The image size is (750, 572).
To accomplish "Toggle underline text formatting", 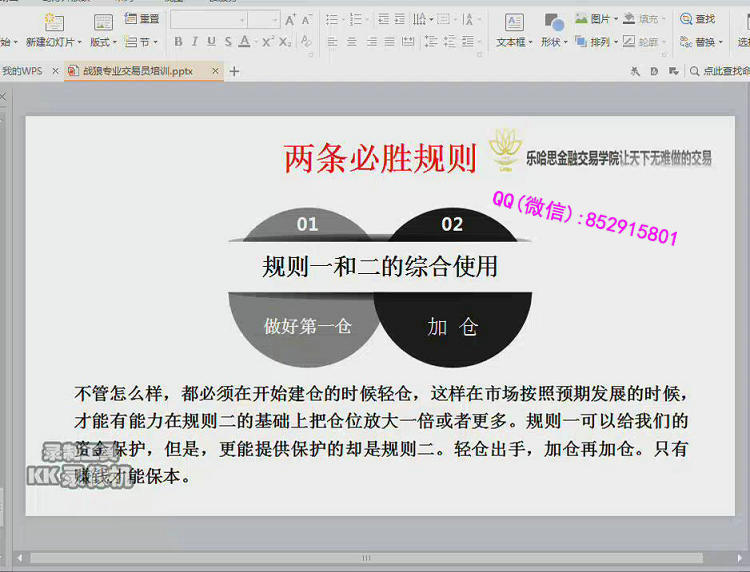I will (211, 42).
